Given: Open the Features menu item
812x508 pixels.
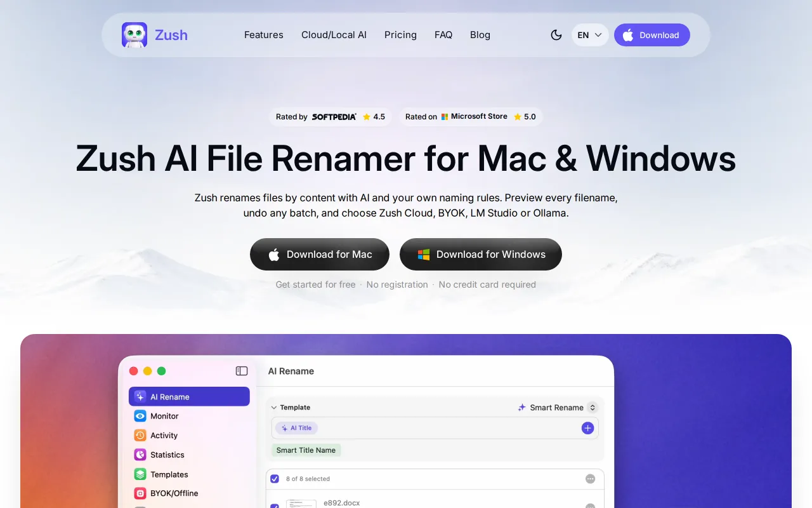Looking at the screenshot, I should (x=264, y=35).
